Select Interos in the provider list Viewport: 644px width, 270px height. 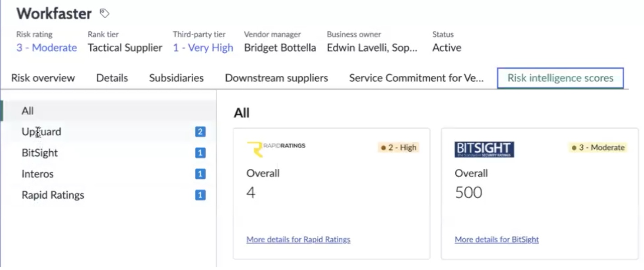(108, 174)
